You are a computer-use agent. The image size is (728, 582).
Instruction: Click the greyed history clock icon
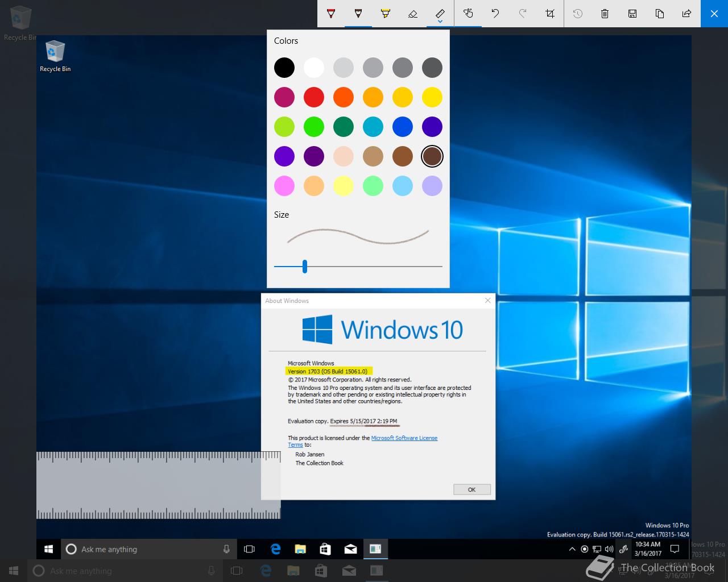click(578, 14)
